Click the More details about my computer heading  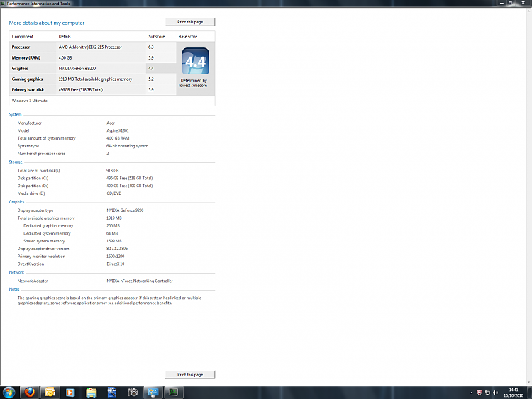pos(47,23)
